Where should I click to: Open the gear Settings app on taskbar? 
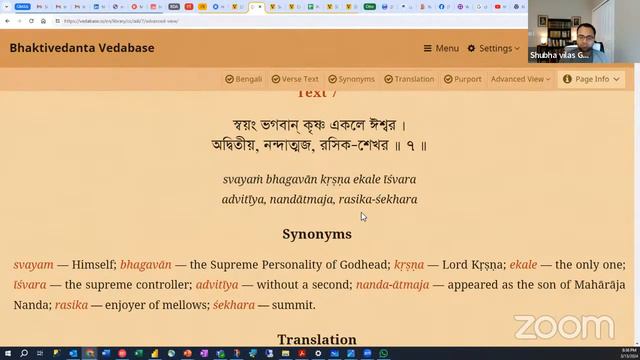[x=318, y=353]
